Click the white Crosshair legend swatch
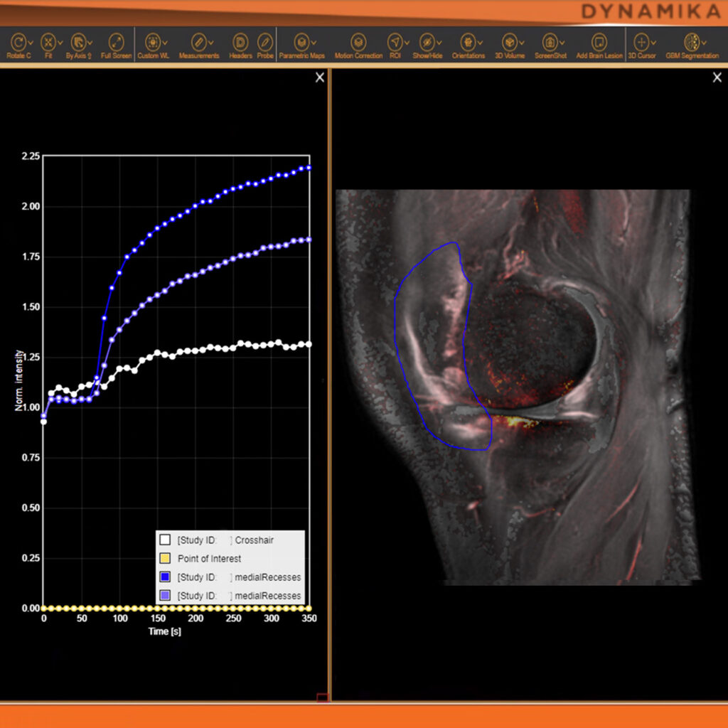728x728 pixels. click(165, 540)
